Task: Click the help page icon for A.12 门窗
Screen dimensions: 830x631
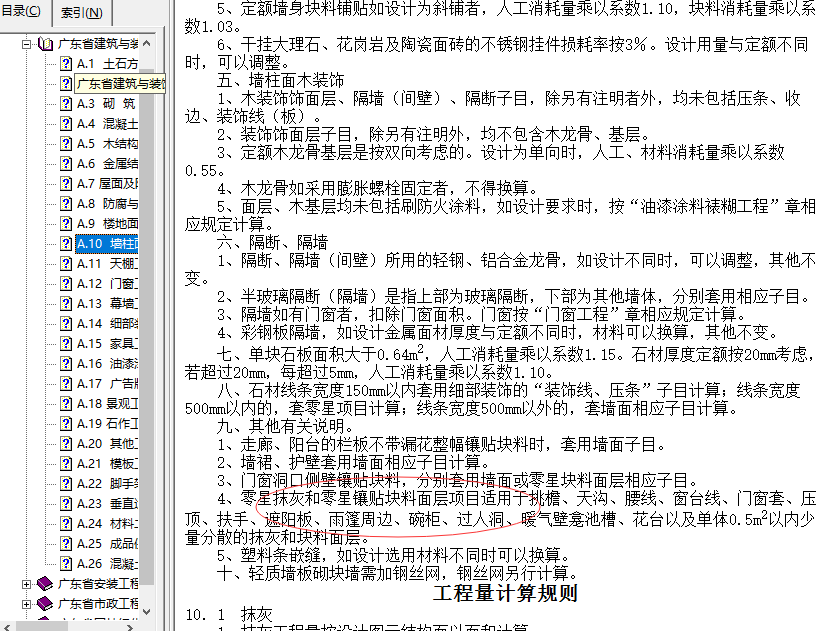Action: tap(66, 284)
